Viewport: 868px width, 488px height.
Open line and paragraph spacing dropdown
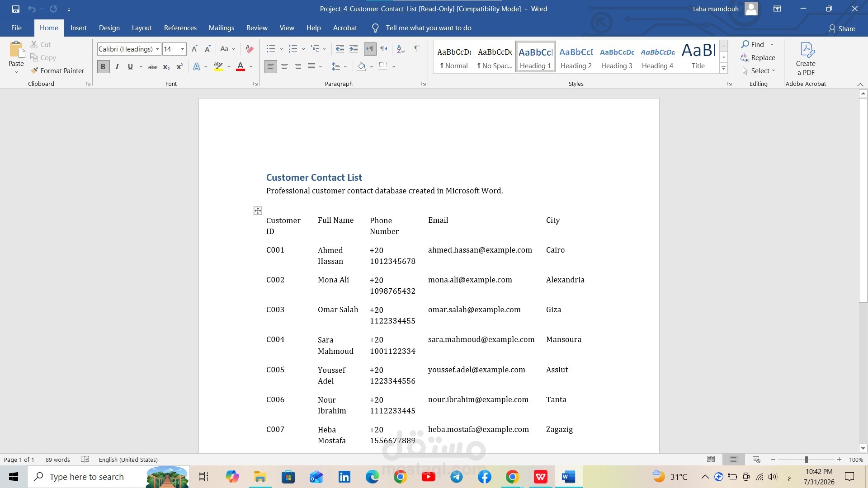(340, 66)
